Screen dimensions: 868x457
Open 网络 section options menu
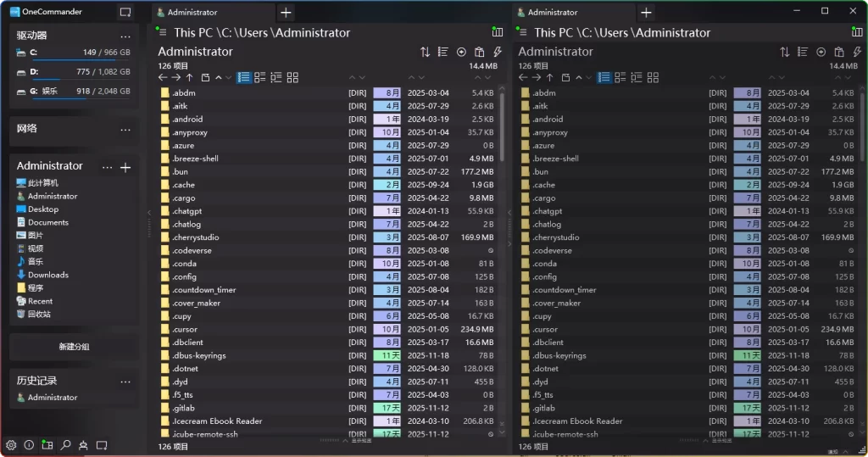[125, 130]
